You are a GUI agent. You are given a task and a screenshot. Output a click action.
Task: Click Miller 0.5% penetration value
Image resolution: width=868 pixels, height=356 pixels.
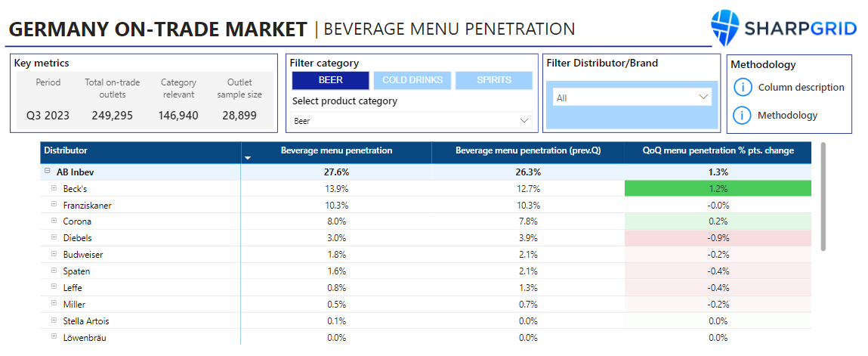pos(337,305)
